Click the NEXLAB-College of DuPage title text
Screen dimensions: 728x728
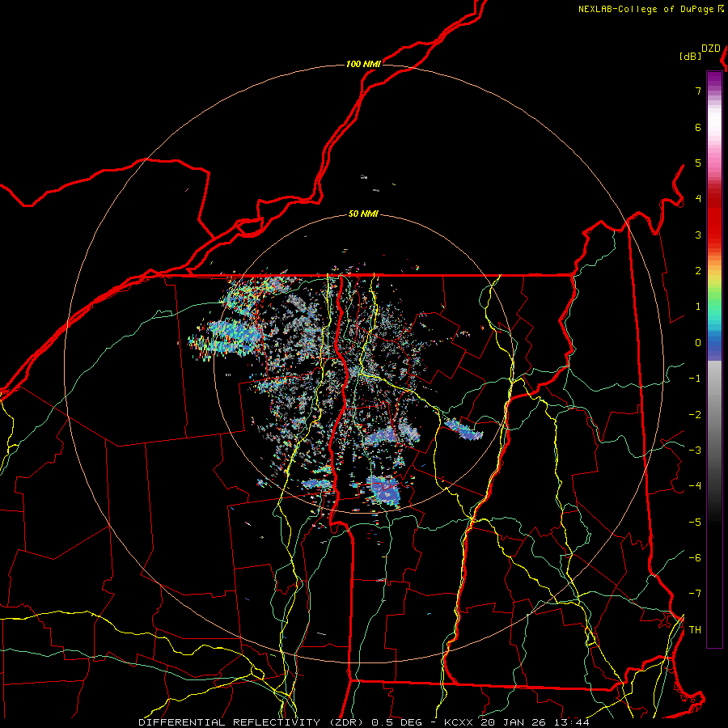(x=646, y=9)
